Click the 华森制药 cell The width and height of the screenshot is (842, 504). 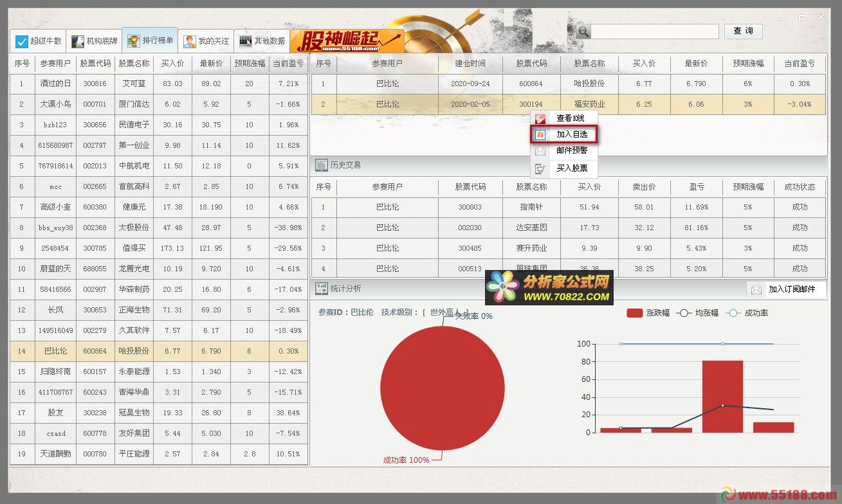tap(134, 289)
